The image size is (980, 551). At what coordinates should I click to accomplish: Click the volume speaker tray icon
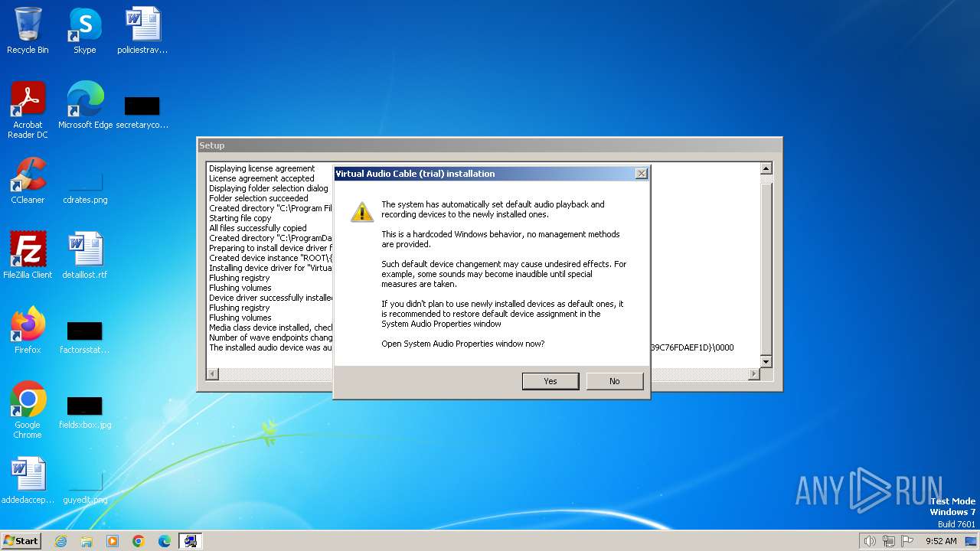870,541
